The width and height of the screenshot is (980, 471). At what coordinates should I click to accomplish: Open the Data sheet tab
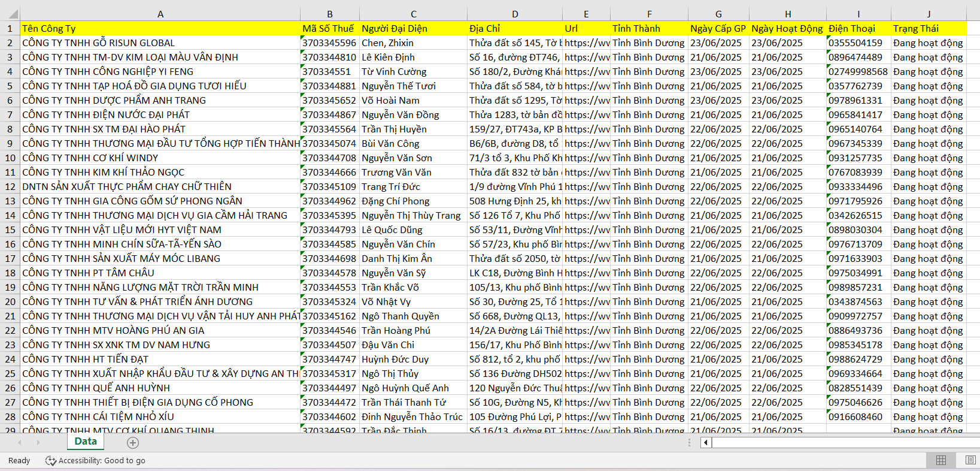[x=86, y=442]
